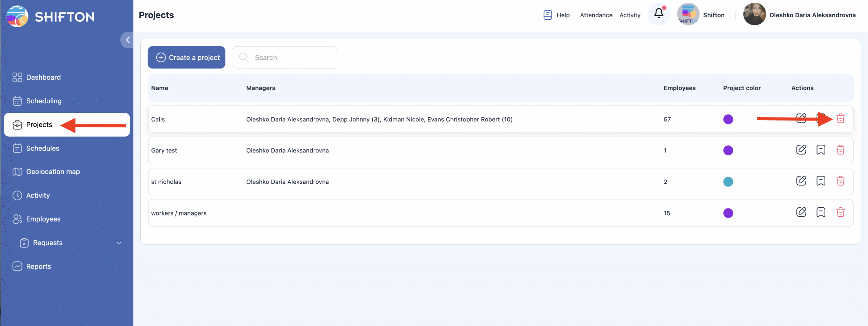
Task: Delete the workers / managers project
Action: coord(840,212)
